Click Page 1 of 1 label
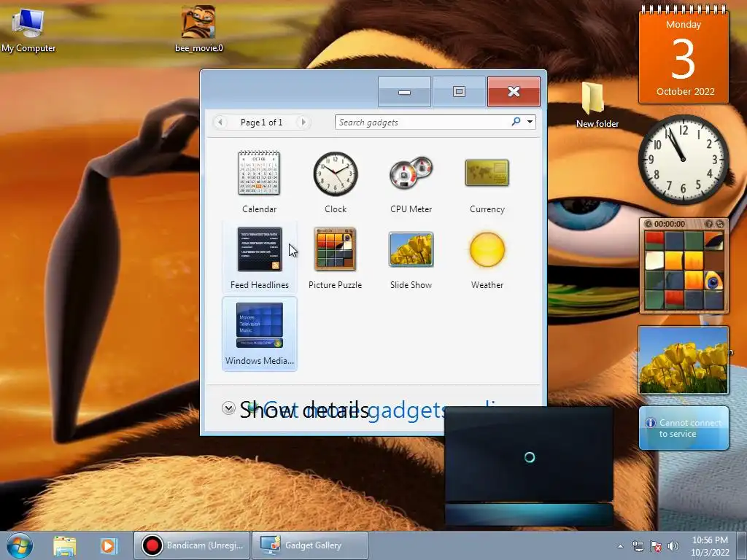747x560 pixels. point(262,122)
